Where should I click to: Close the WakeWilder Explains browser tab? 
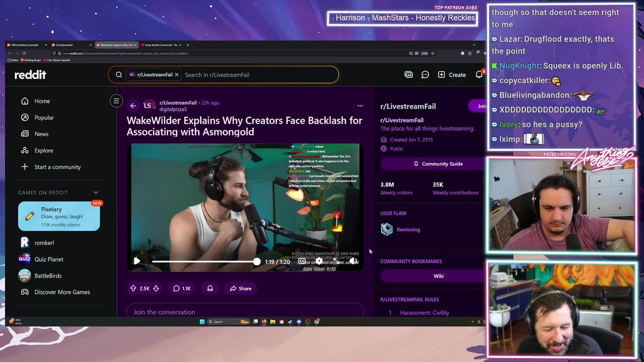click(135, 45)
